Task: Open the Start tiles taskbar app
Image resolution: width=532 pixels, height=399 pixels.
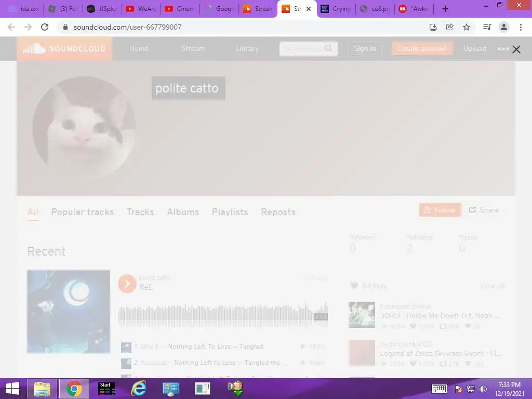Action: pyautogui.click(x=106, y=389)
